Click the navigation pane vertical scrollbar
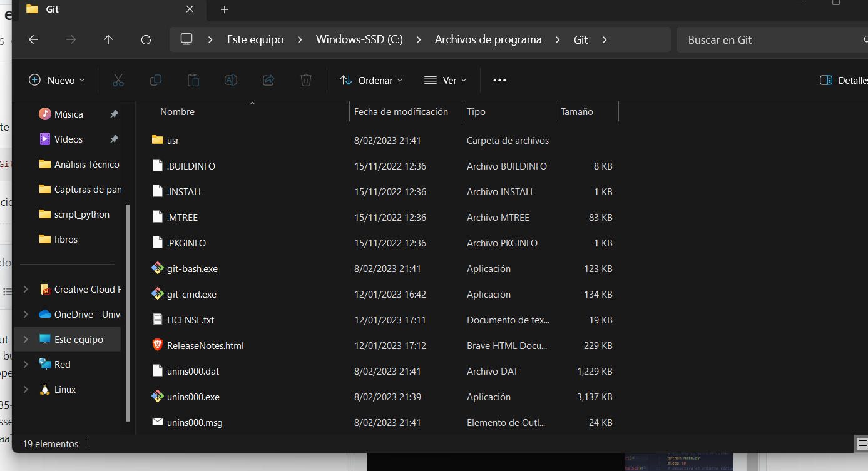868x471 pixels. pos(128,313)
